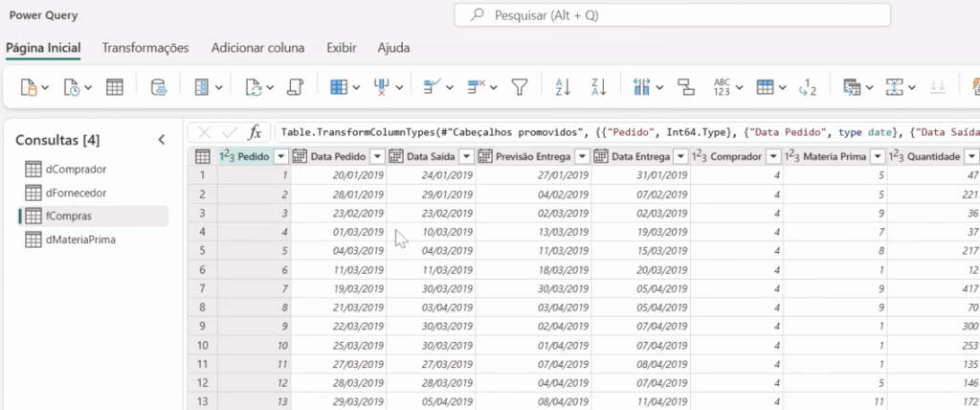The height and width of the screenshot is (410, 980).
Task: Cancel formula edit with the X button
Action: point(205,132)
